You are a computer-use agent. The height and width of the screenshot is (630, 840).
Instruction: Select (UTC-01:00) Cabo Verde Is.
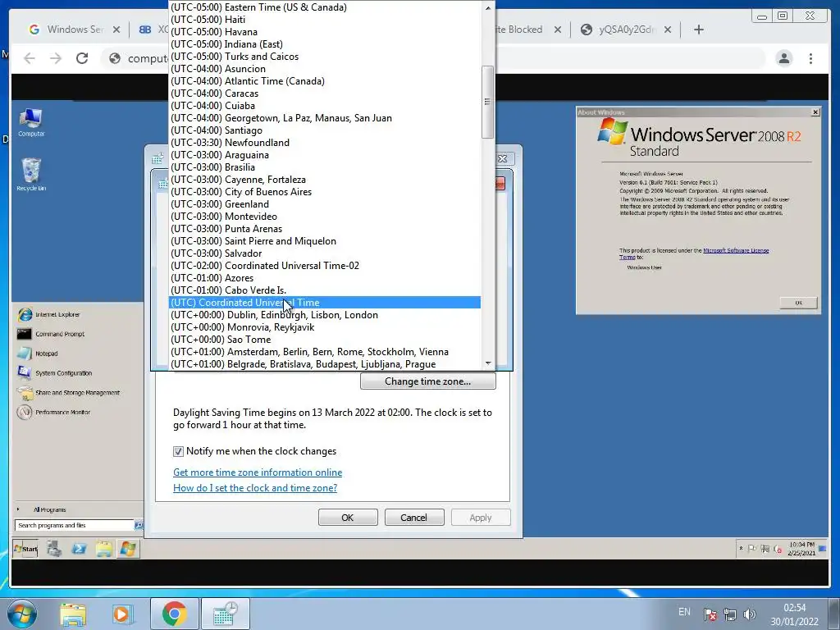click(x=325, y=290)
